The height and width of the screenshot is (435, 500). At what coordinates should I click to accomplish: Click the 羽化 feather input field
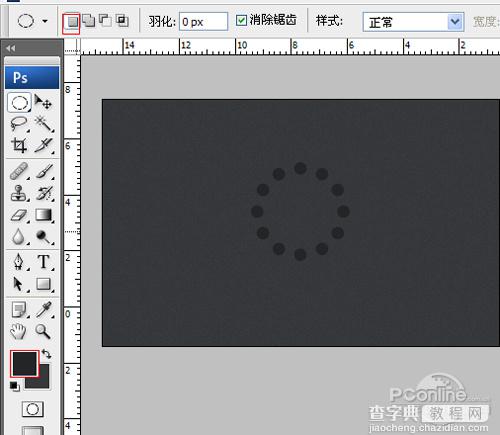pos(203,22)
